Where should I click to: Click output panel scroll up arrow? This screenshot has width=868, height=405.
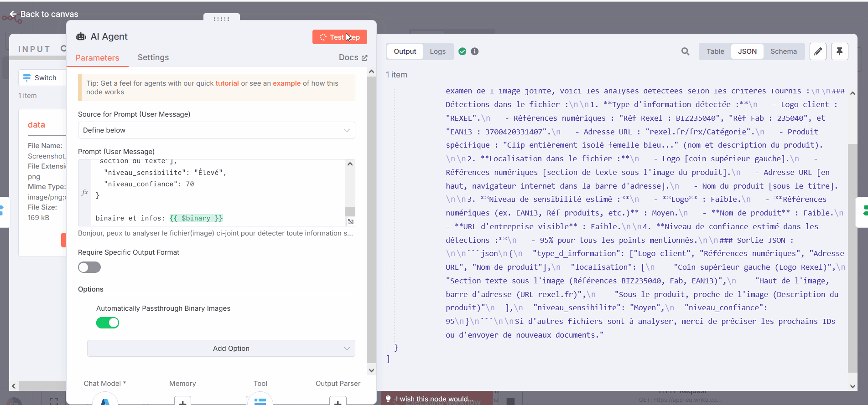(852, 93)
